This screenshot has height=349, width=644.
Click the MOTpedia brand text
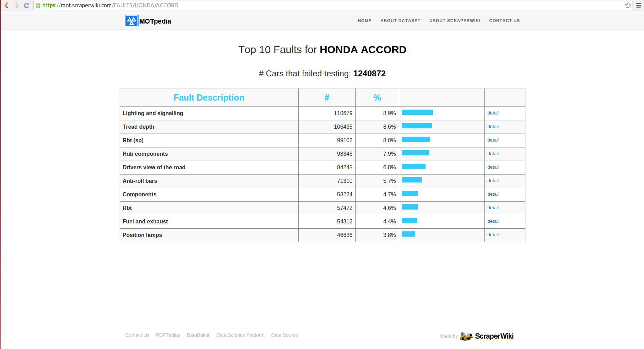click(155, 21)
